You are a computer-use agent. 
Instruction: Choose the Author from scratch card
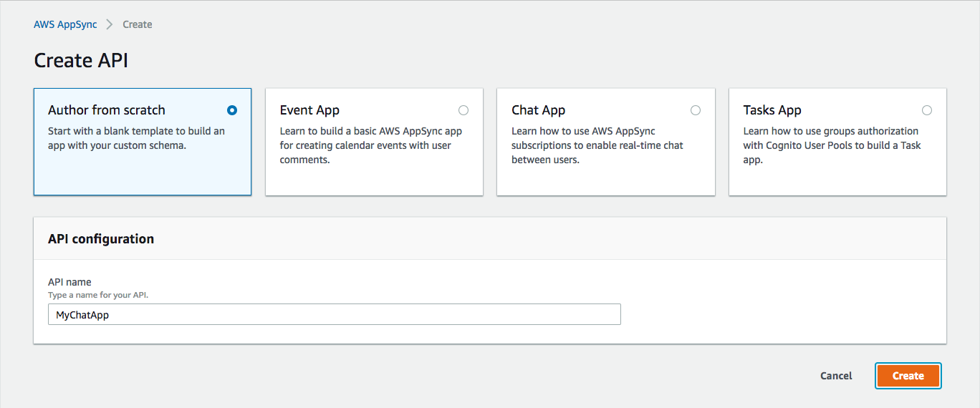pos(143,142)
